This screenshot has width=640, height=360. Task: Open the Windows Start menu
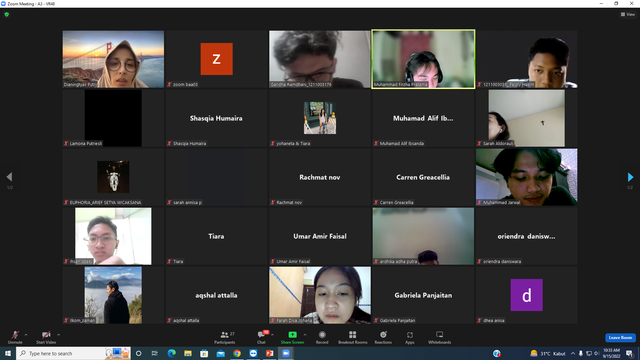[x=8, y=353]
